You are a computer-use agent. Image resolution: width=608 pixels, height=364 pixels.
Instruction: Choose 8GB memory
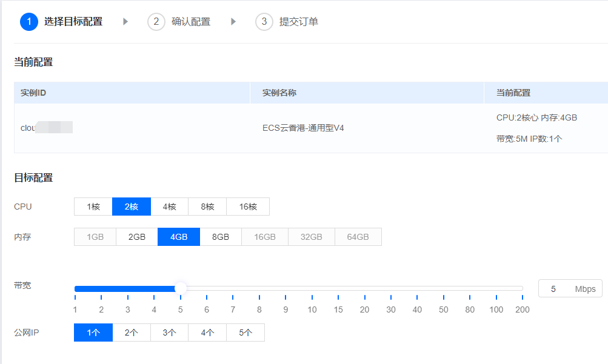tap(221, 236)
